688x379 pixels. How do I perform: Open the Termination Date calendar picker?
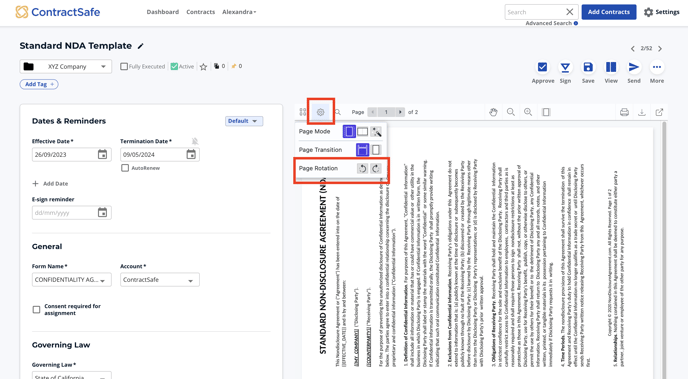click(x=191, y=154)
